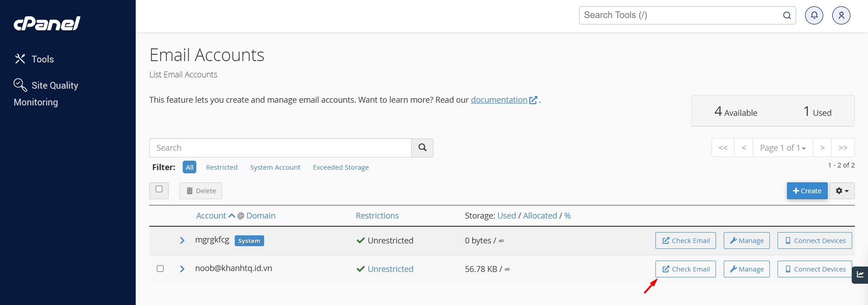The image size is (868, 305).
Task: Tick the select-all accounts checkbox
Action: (159, 190)
